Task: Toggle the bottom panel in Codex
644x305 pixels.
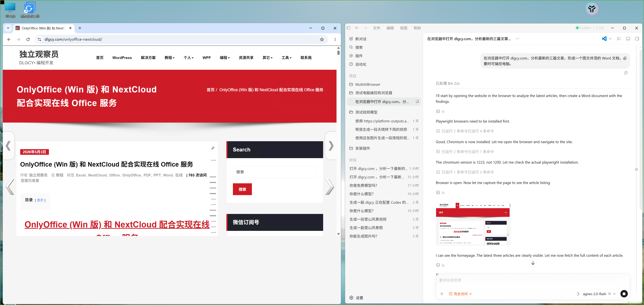Action: tap(628, 39)
